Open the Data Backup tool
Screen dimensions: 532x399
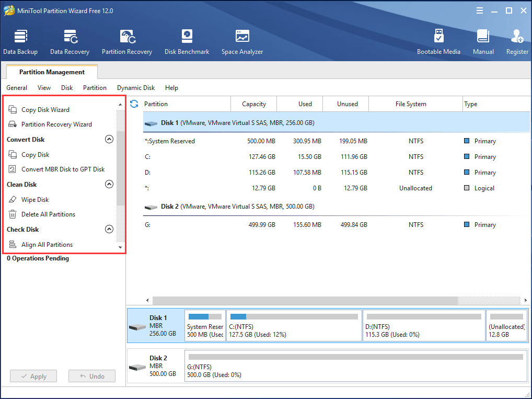click(x=20, y=42)
